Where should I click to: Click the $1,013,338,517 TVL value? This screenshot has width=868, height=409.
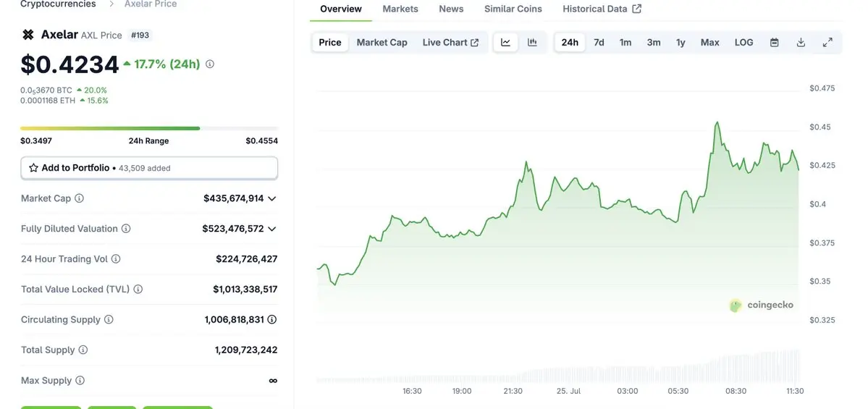click(x=245, y=289)
